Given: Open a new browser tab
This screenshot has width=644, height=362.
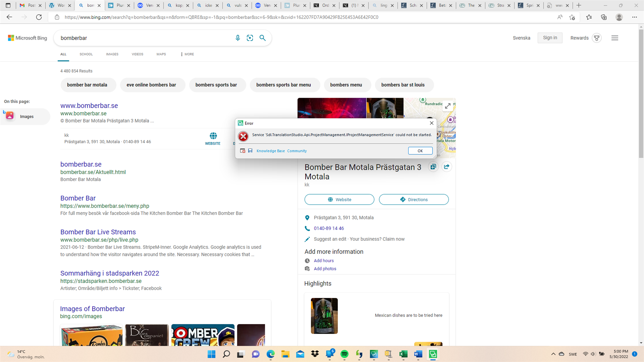Looking at the screenshot, I should click(579, 5).
